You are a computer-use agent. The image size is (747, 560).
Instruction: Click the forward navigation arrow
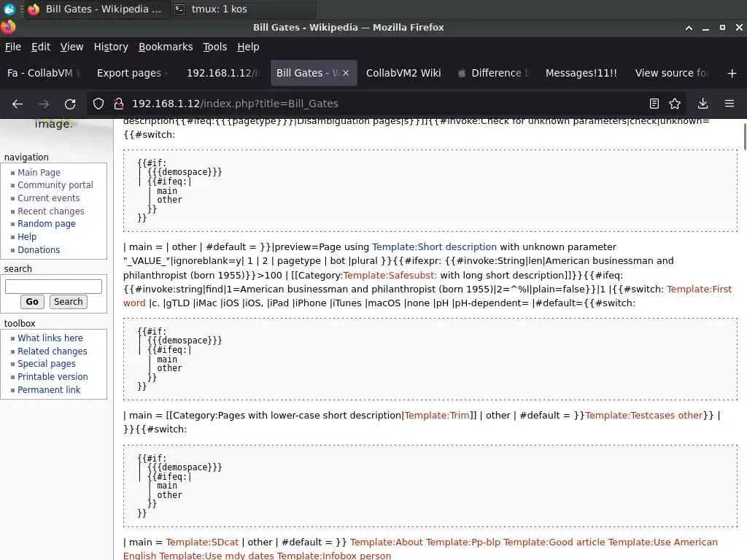click(44, 104)
